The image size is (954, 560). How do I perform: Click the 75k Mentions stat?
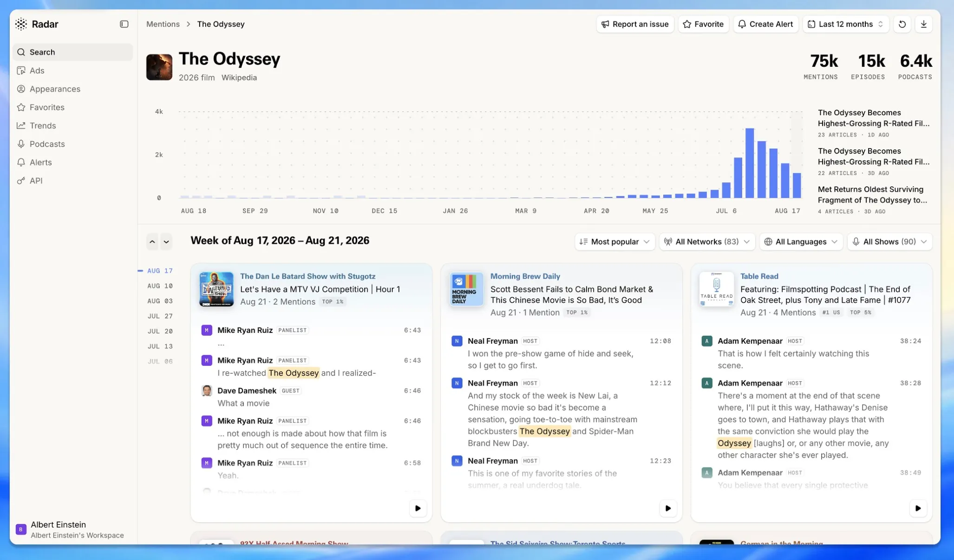tap(821, 67)
